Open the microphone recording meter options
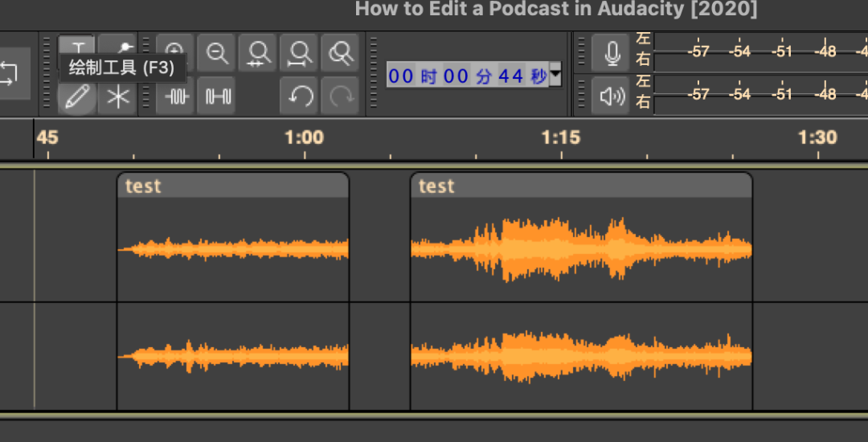This screenshot has width=868, height=442. pos(611,53)
